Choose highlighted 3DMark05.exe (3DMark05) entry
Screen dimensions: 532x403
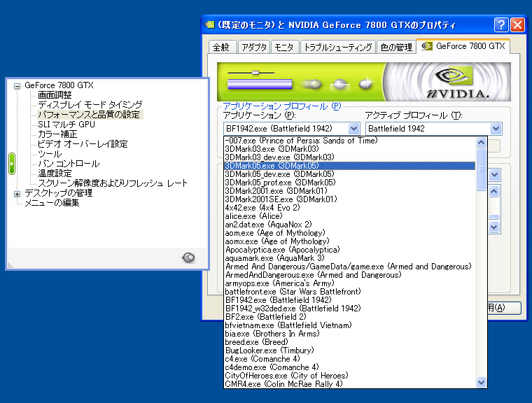350,166
